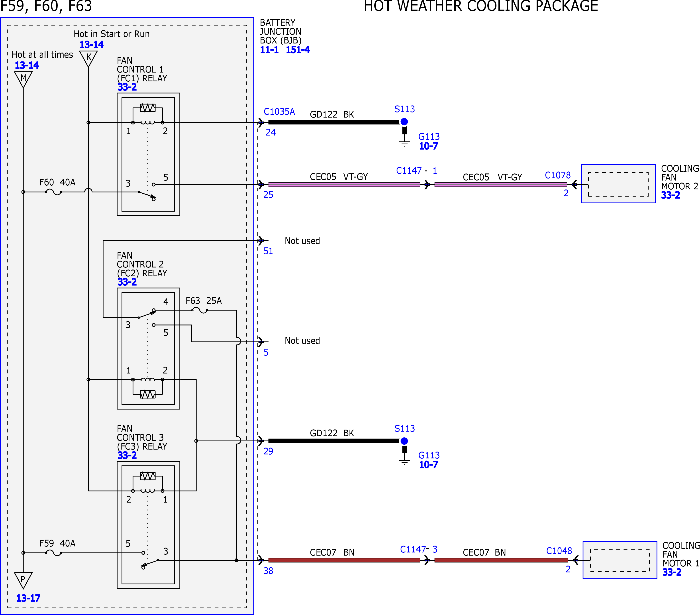The image size is (700, 615).
Task: Open the 13-17 reference below triangle P
Action: coord(28,598)
